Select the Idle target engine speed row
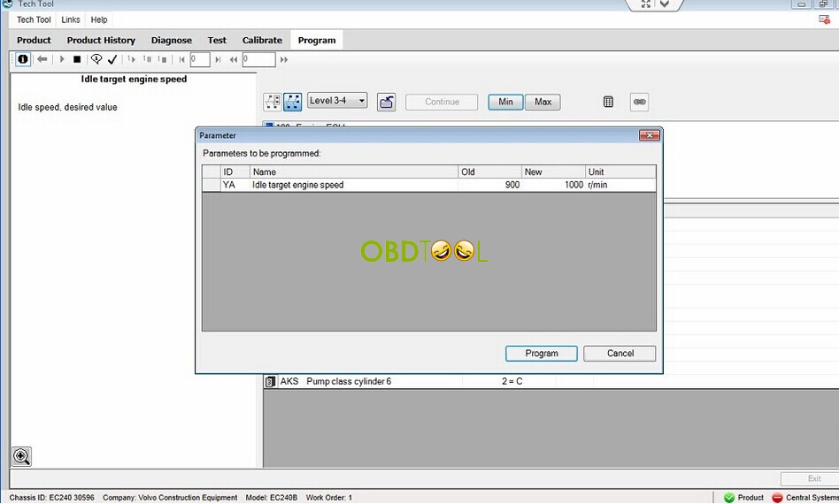This screenshot has height=504, width=839. [428, 185]
